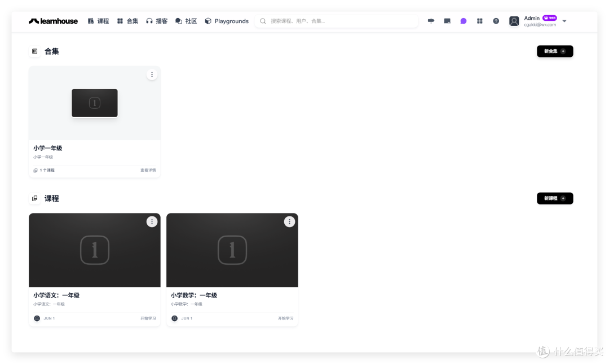This screenshot has height=364, width=609.
Task: Click JUN 1 date on 小学语文 card
Action: point(49,318)
